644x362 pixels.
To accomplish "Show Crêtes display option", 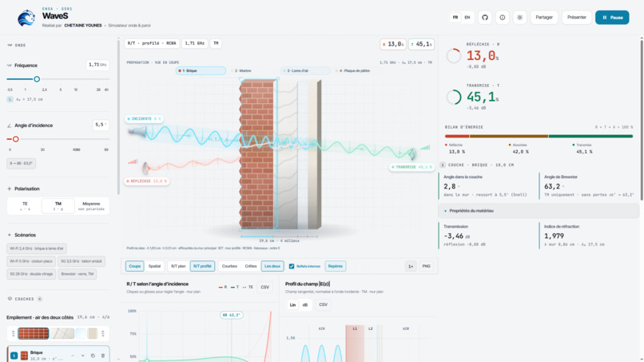I will [x=251, y=266].
